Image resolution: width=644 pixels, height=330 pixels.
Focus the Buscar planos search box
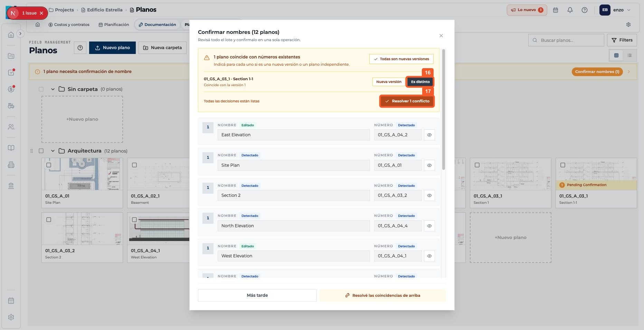566,40
